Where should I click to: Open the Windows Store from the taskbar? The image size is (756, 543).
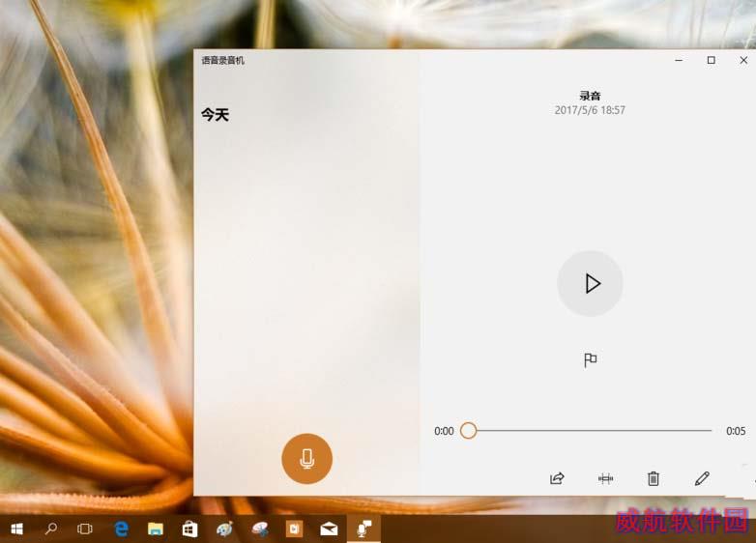tap(189, 529)
